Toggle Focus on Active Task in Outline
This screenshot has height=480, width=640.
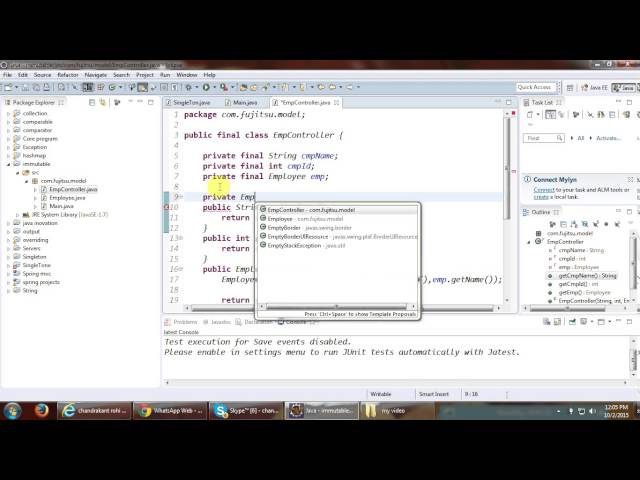pos(553,224)
